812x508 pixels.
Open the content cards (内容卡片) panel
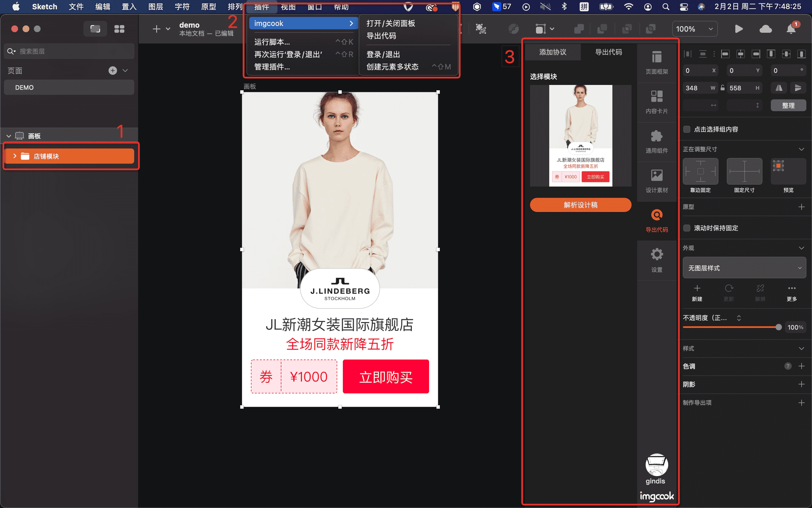tap(657, 102)
